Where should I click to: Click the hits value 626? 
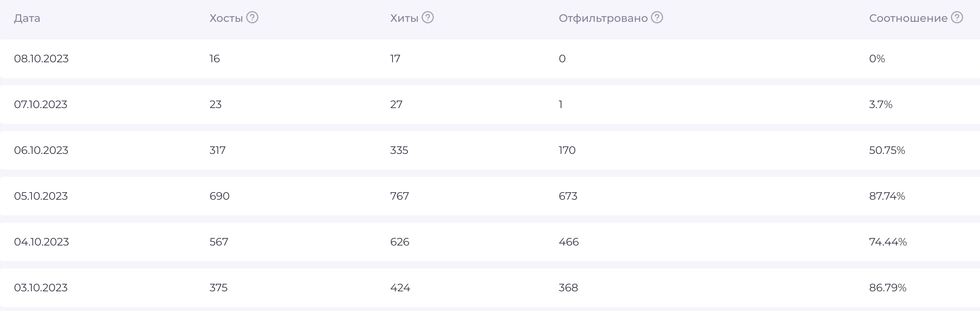tap(399, 242)
